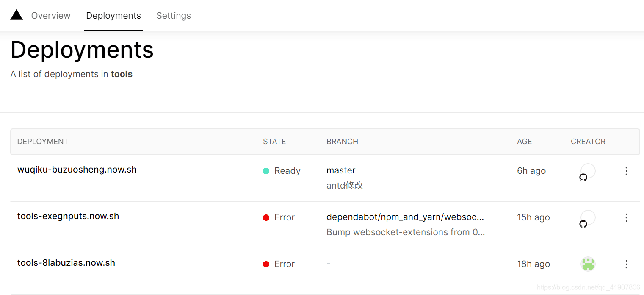Select the Deployments tab
This screenshot has width=644, height=295.
point(113,16)
